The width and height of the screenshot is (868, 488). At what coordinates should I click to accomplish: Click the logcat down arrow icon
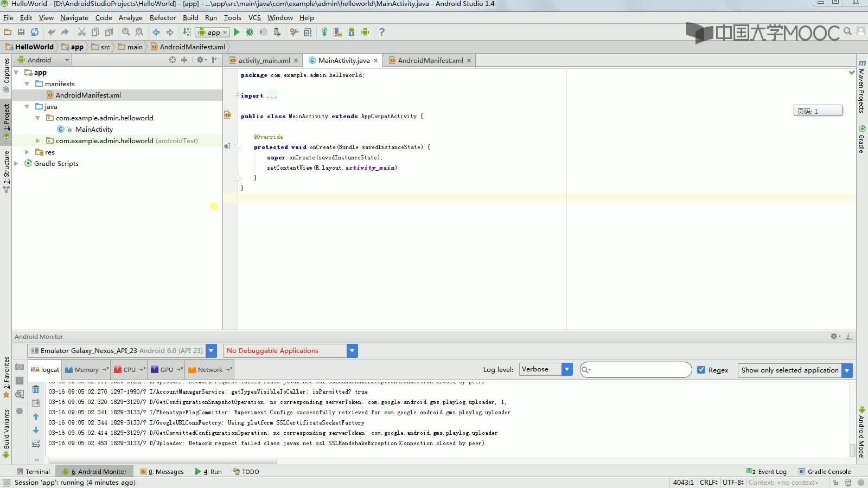[x=36, y=430]
